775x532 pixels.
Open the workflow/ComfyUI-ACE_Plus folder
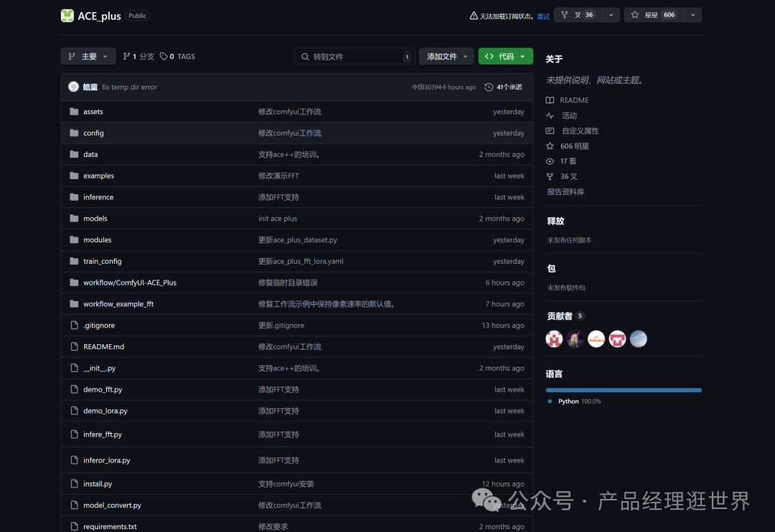point(129,283)
